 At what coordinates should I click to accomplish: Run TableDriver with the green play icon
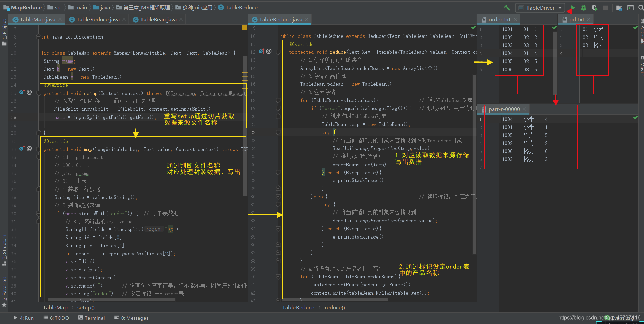573,7
